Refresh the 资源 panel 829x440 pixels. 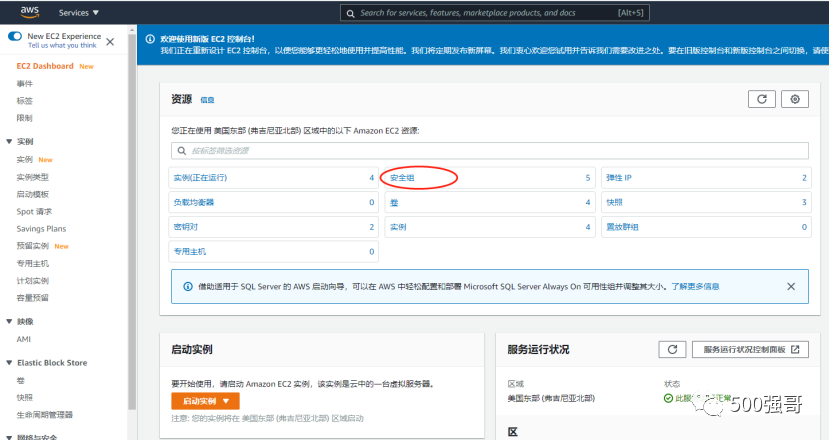[x=762, y=99]
